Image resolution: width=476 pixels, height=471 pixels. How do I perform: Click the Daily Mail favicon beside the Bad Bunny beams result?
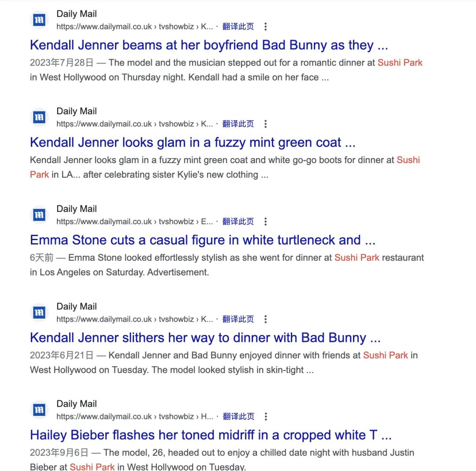[x=39, y=20]
